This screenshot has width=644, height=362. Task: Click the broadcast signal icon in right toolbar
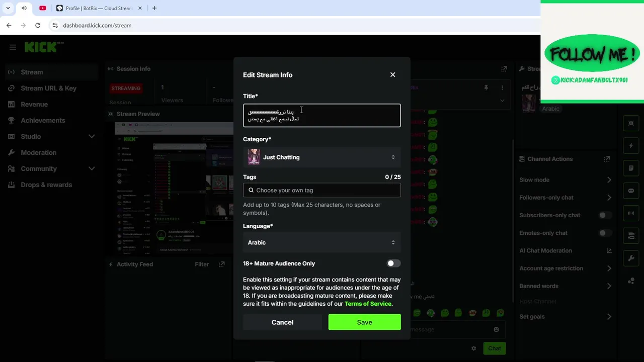coord(631,213)
